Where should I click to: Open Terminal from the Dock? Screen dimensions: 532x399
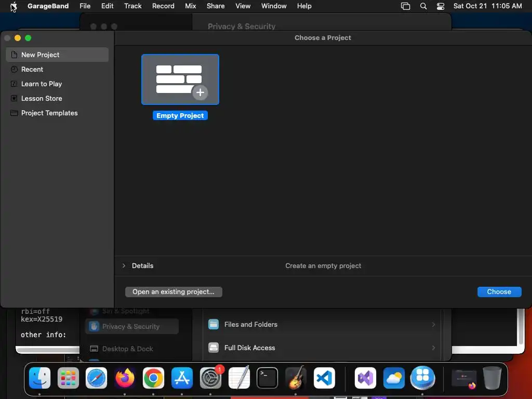pos(268,378)
